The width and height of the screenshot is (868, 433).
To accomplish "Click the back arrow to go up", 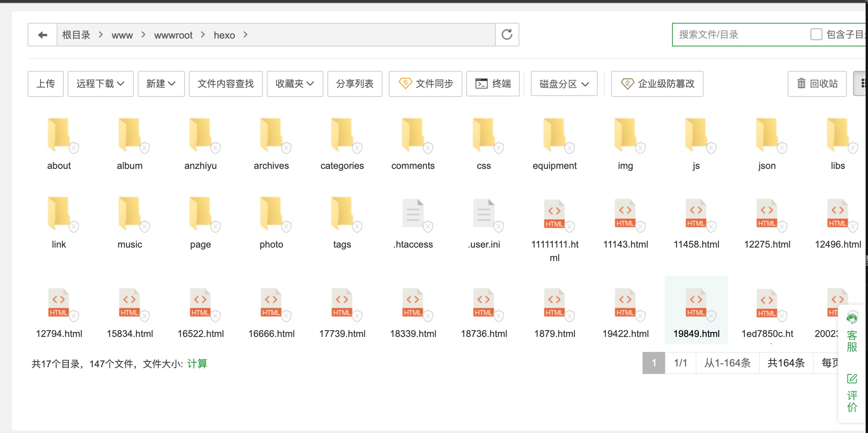I will 42,34.
